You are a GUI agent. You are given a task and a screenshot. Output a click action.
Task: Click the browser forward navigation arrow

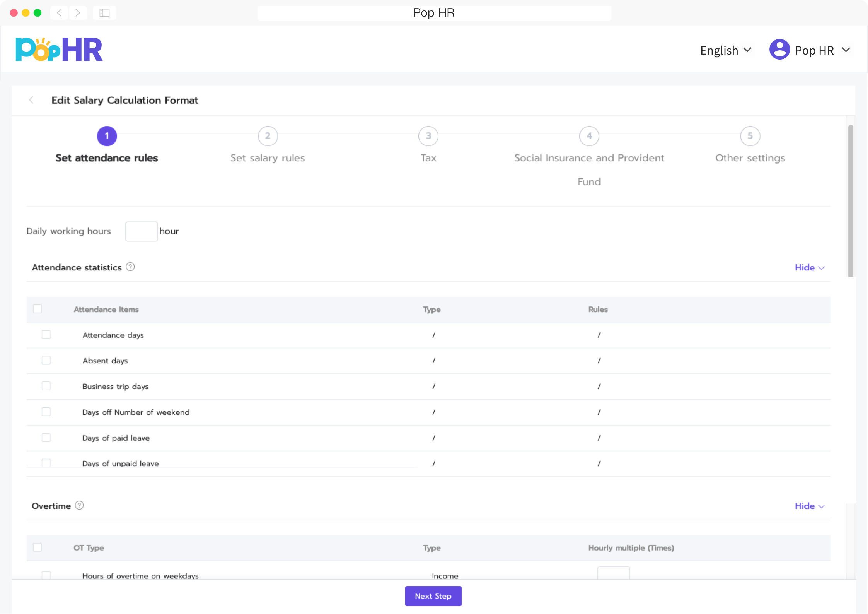tap(78, 13)
